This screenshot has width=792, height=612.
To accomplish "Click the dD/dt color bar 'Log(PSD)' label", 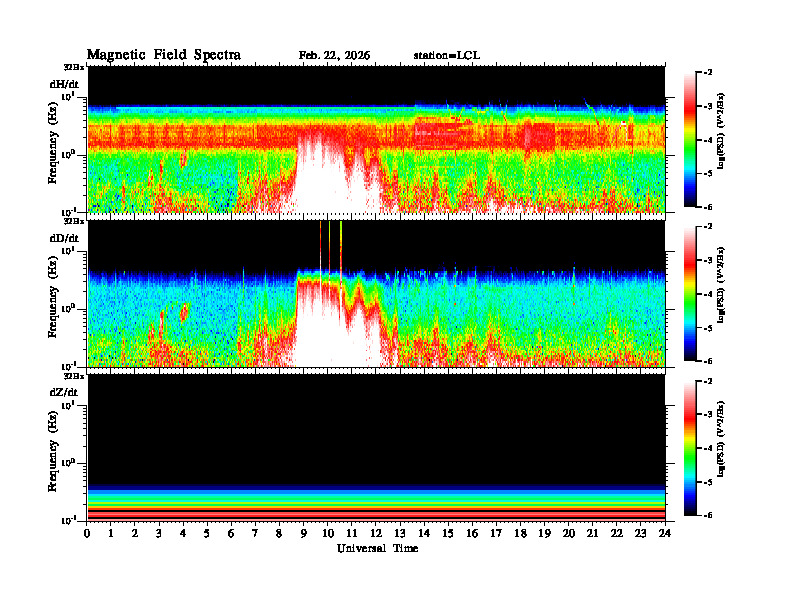I will pos(721,285).
